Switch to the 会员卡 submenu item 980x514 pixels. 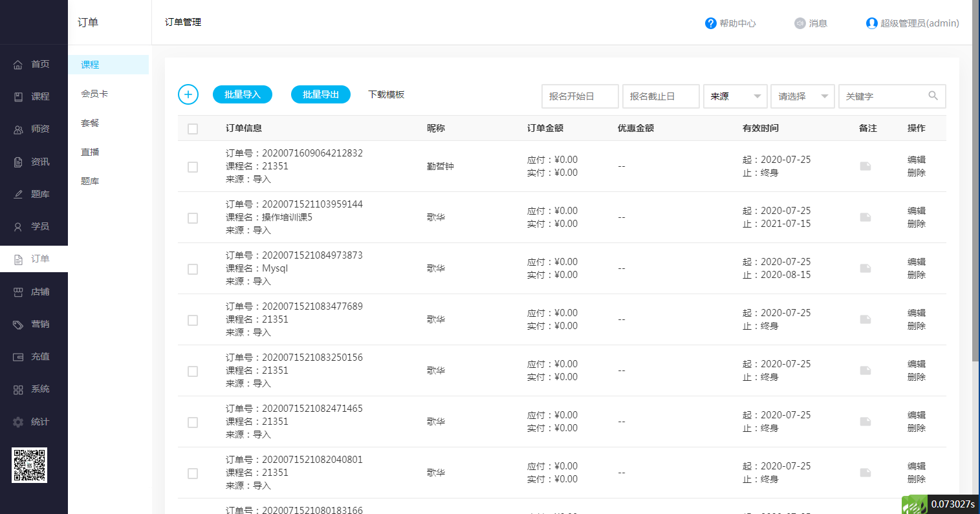94,94
